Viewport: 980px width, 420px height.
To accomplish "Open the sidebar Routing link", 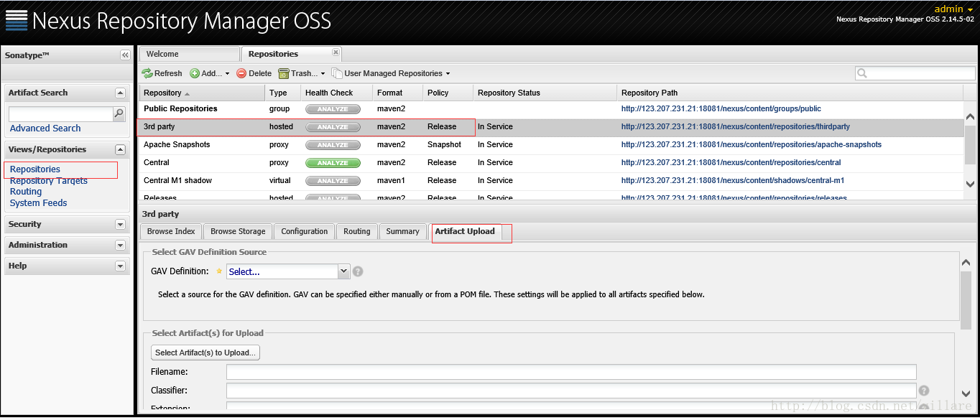I will coord(26,192).
